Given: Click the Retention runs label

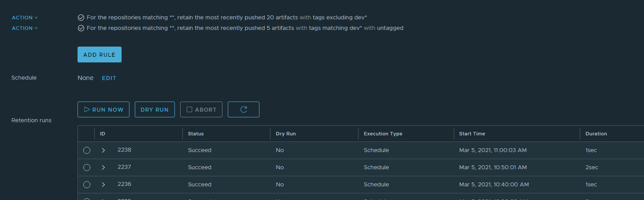Looking at the screenshot, I should [31, 120].
